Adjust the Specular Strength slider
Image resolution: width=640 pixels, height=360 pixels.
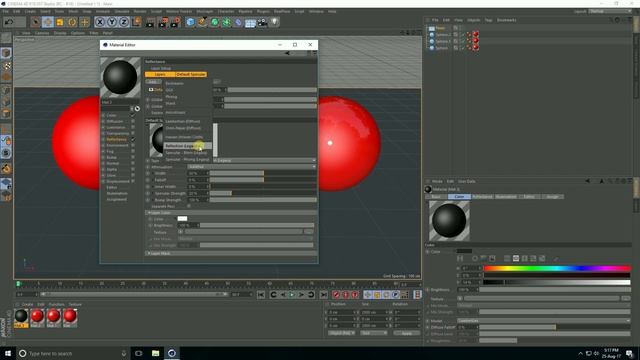[x=262, y=193]
